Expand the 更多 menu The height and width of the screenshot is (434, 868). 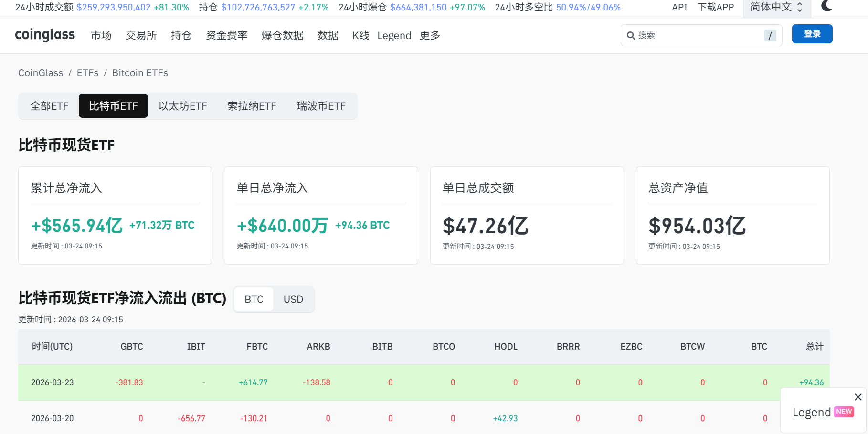tap(430, 35)
